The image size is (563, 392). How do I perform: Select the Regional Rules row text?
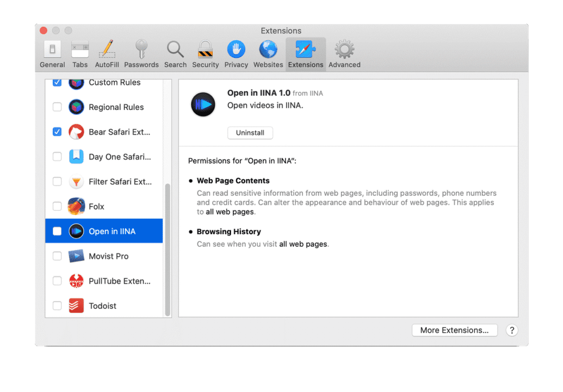pyautogui.click(x=116, y=107)
